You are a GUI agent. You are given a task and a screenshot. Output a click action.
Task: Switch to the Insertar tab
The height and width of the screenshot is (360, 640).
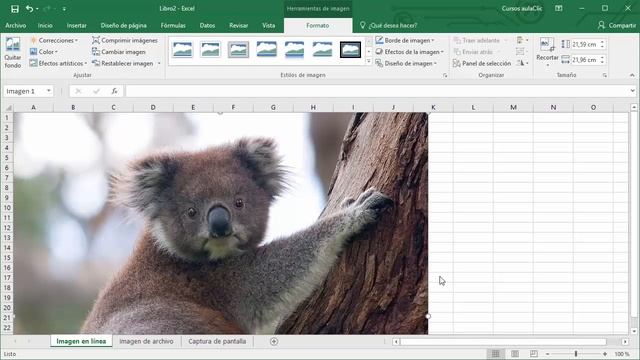[x=76, y=25]
